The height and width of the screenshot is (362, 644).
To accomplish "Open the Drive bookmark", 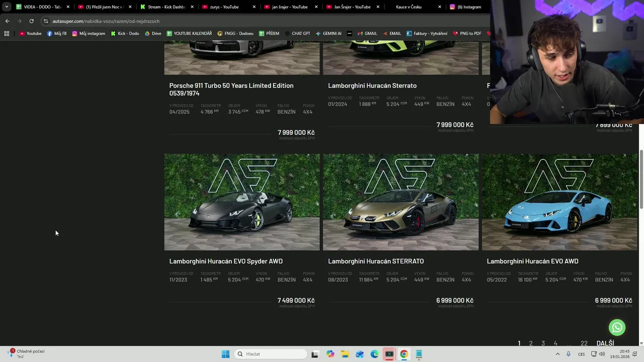I will 153,34.
